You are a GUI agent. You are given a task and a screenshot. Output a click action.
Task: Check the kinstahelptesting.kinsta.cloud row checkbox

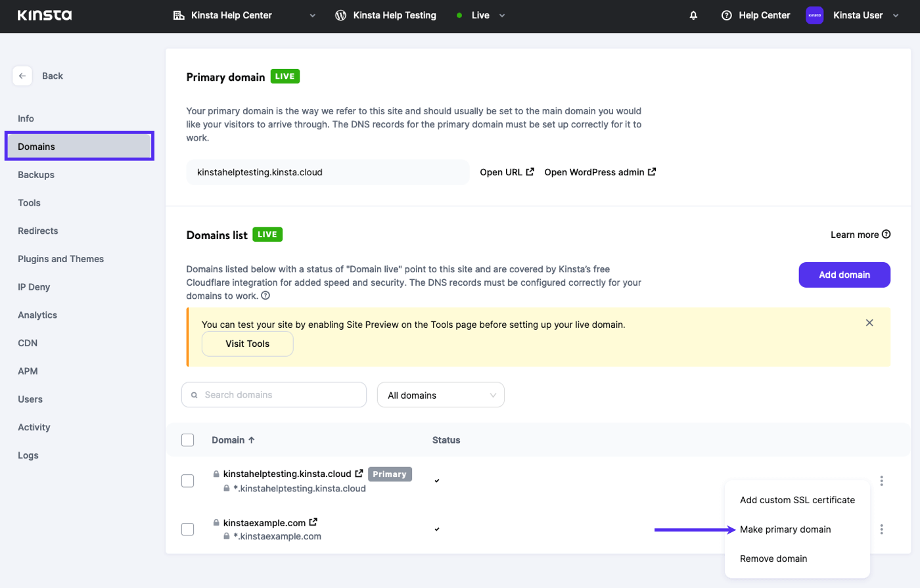pyautogui.click(x=188, y=481)
